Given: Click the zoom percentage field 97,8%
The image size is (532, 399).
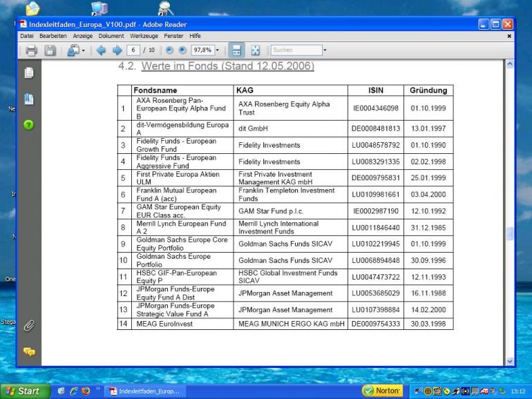Looking at the screenshot, I should coord(202,50).
